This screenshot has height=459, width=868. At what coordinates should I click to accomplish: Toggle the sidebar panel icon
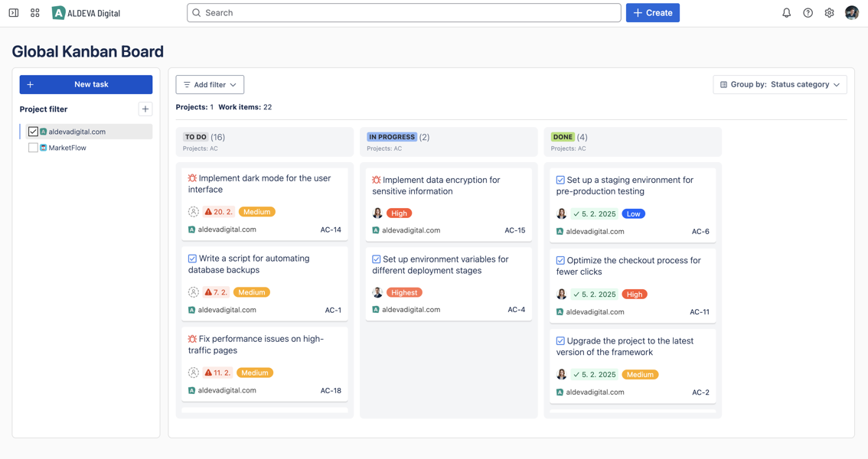[14, 13]
